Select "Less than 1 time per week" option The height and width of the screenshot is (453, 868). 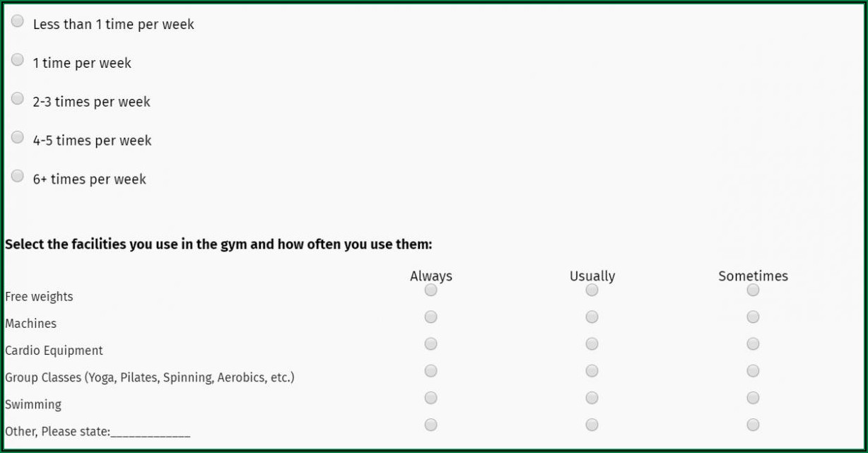(x=18, y=21)
